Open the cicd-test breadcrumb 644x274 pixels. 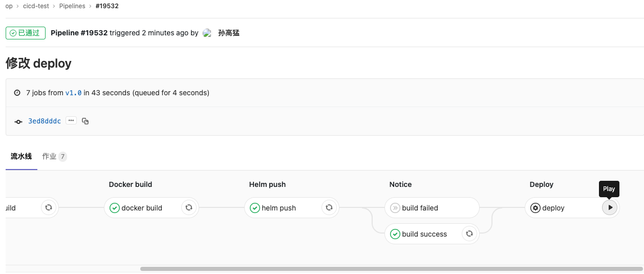click(35, 6)
